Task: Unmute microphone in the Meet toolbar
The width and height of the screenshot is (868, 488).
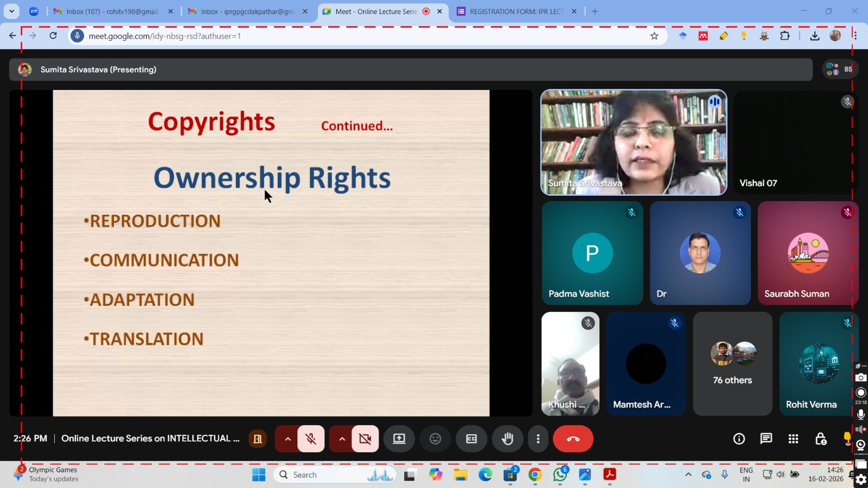Action: pyautogui.click(x=311, y=439)
